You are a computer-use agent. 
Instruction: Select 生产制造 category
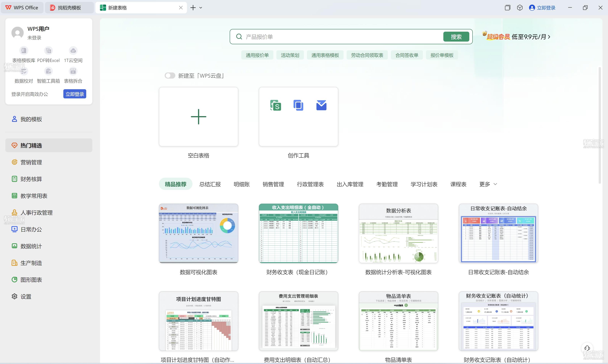(49, 263)
